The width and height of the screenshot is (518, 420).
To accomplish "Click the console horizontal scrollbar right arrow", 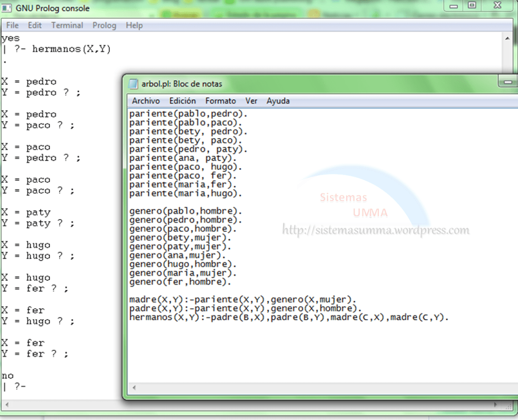I will pyautogui.click(x=496, y=405).
